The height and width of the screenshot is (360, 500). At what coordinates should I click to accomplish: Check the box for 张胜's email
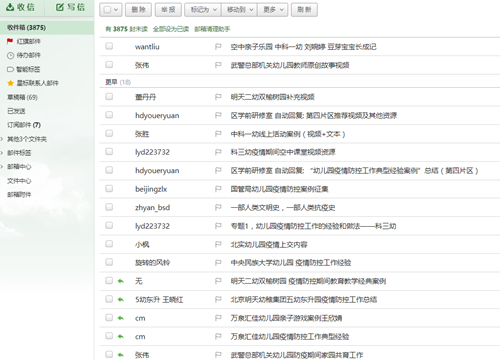[x=109, y=134]
